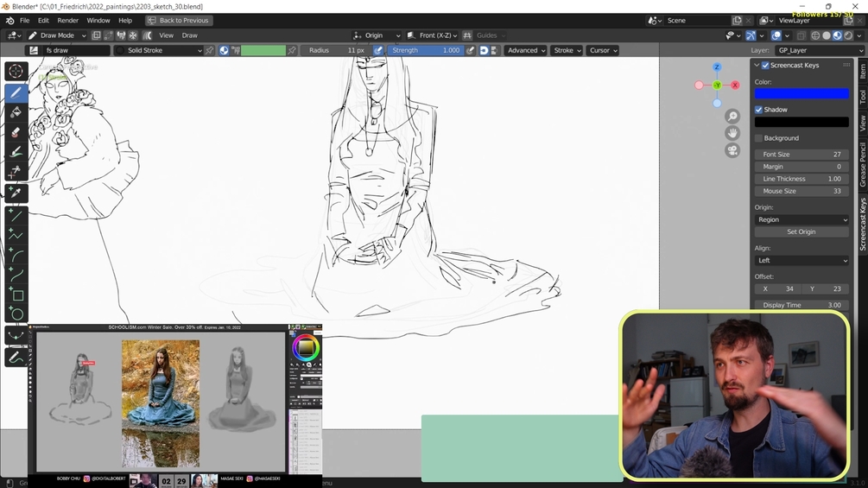Screen dimensions: 868x488
Task: Select the Arc primitive tool
Action: (x=16, y=256)
